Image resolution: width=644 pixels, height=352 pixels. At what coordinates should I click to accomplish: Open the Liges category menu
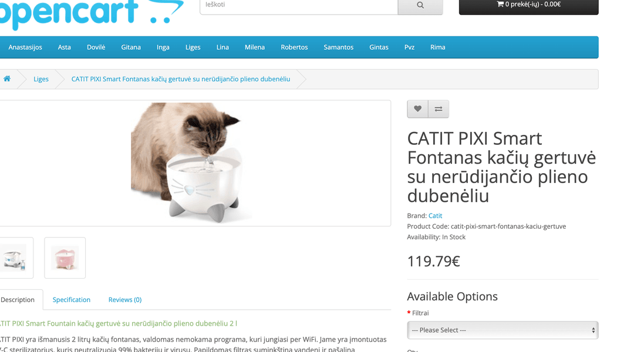(193, 47)
